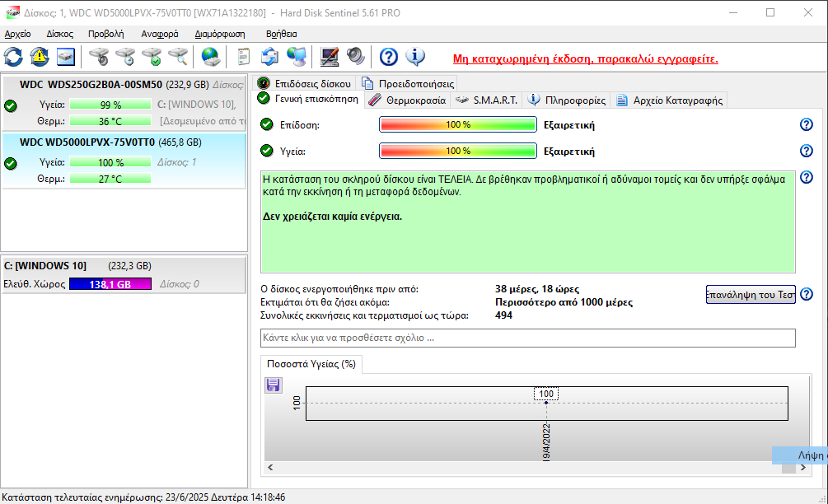Open the disk surface test magnifier icon
The height and width of the screenshot is (504, 828).
click(179, 57)
